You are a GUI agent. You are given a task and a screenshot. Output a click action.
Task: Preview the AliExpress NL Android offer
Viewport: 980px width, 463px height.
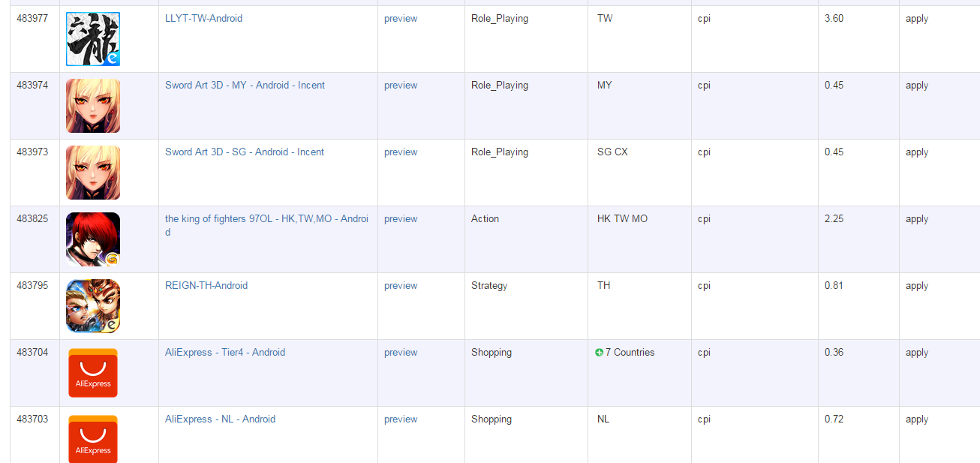coord(401,419)
